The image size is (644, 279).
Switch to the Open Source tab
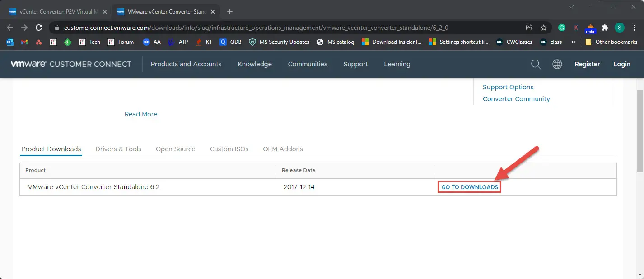[176, 149]
